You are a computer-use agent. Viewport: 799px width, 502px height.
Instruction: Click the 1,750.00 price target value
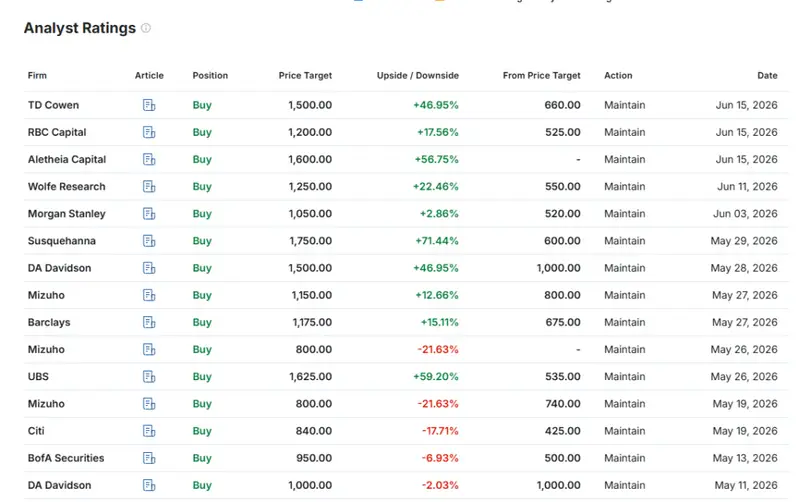(311, 241)
